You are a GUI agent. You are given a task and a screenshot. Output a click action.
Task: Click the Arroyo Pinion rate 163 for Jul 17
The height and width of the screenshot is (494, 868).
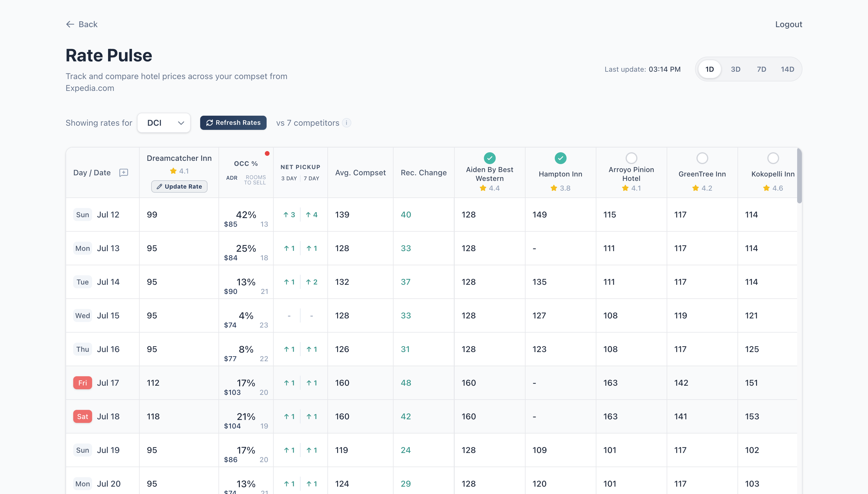[610, 383]
